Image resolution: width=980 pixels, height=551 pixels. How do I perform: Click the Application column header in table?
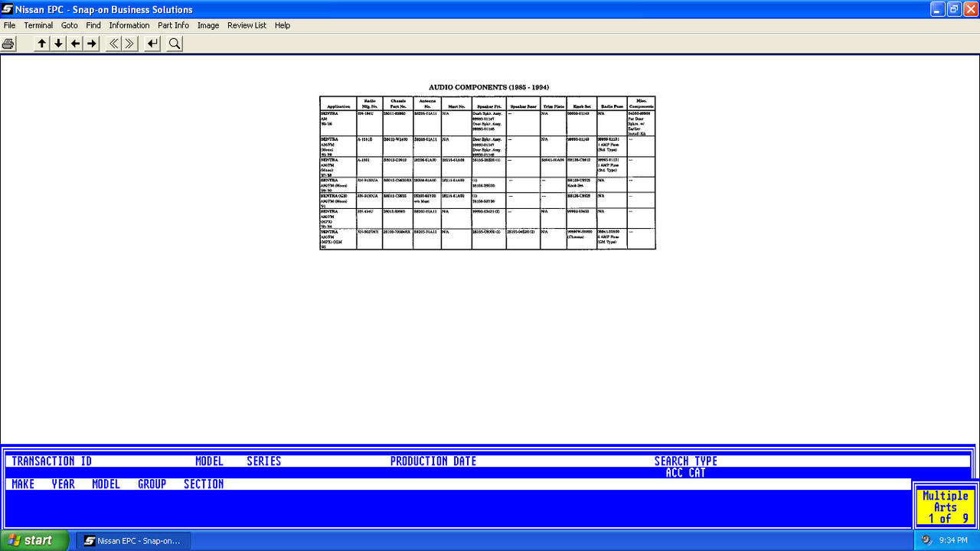(338, 106)
